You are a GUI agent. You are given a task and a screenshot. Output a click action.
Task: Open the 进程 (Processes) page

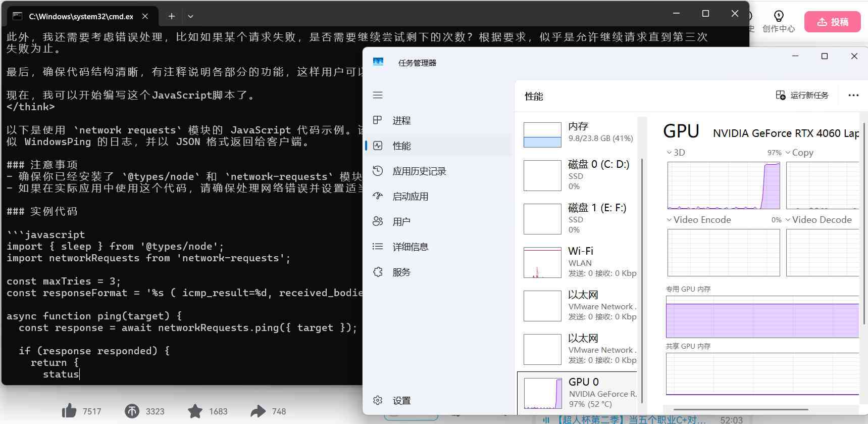coord(401,120)
